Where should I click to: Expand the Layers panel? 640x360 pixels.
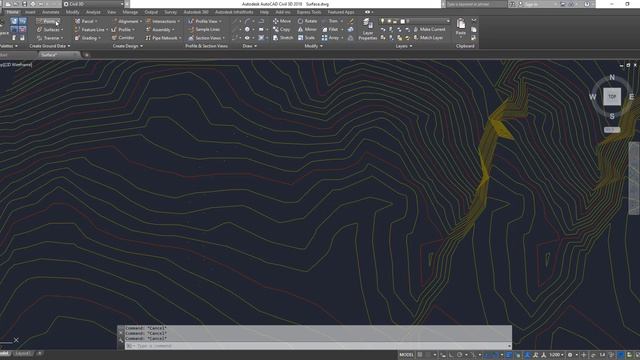404,46
